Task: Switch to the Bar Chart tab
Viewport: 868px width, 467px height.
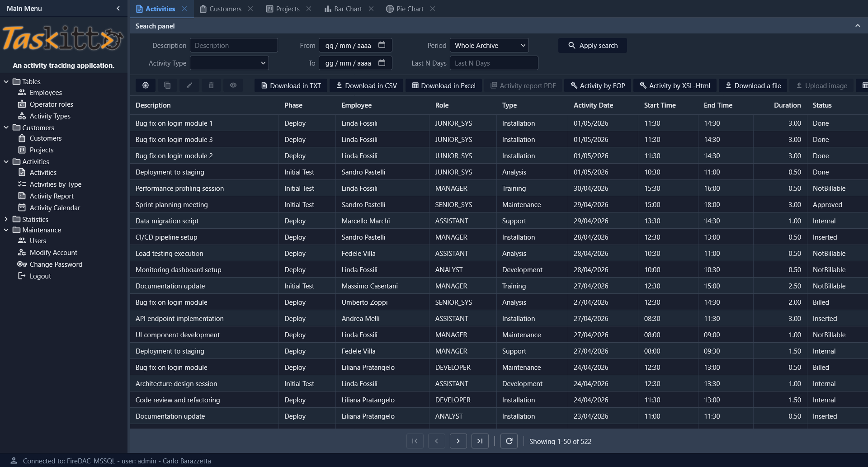Action: [343, 9]
